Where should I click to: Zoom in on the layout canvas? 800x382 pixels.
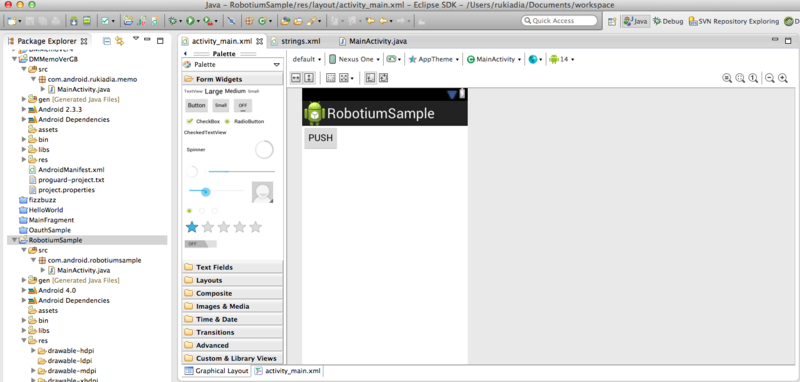click(x=783, y=78)
